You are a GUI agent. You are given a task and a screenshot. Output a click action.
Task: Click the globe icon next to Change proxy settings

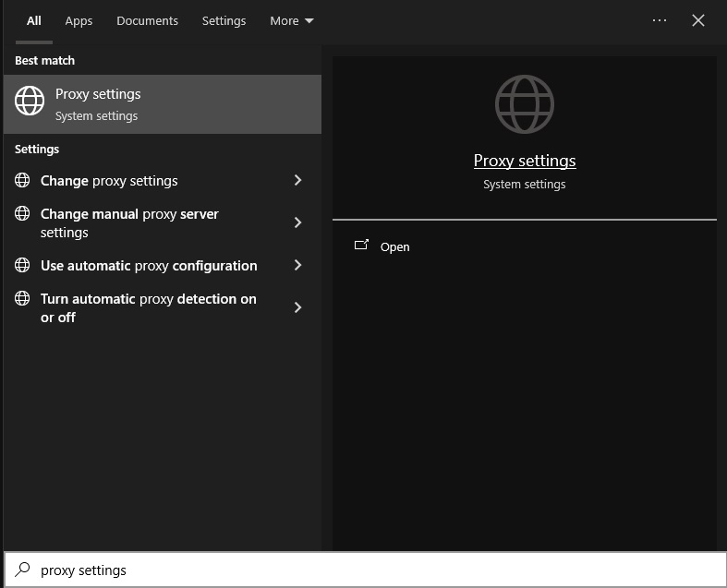(22, 180)
